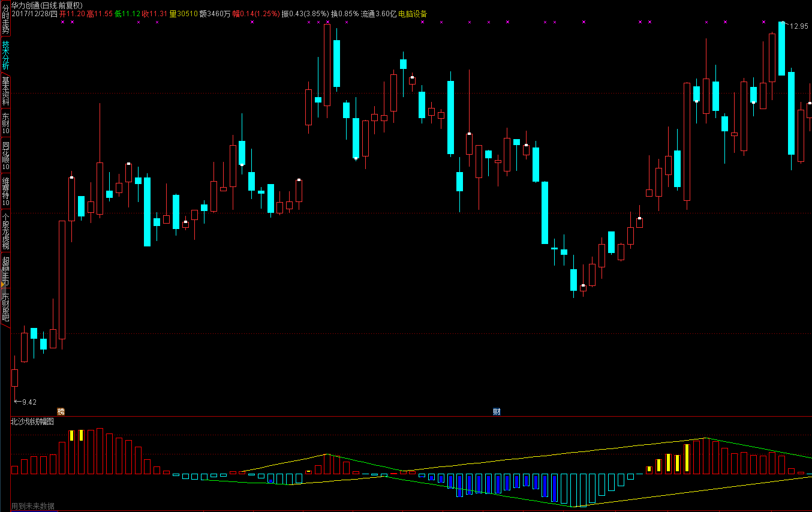This screenshot has height=512, width=812.
Task: Click the small yellow arrow on sidebar tabs
Action: tap(3, 285)
